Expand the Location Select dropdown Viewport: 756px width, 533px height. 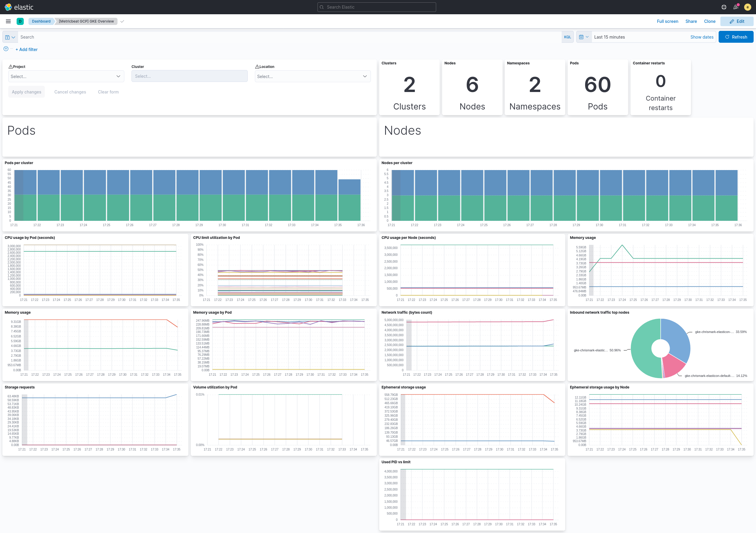pos(312,76)
